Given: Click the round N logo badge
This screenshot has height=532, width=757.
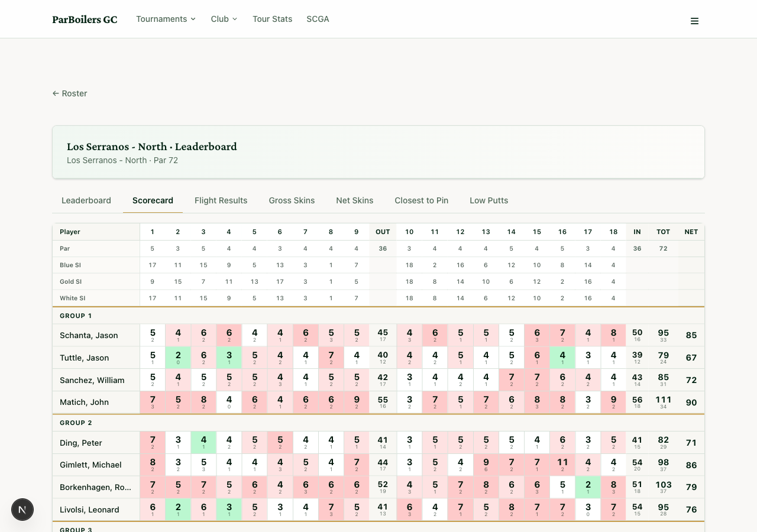Looking at the screenshot, I should (22, 509).
